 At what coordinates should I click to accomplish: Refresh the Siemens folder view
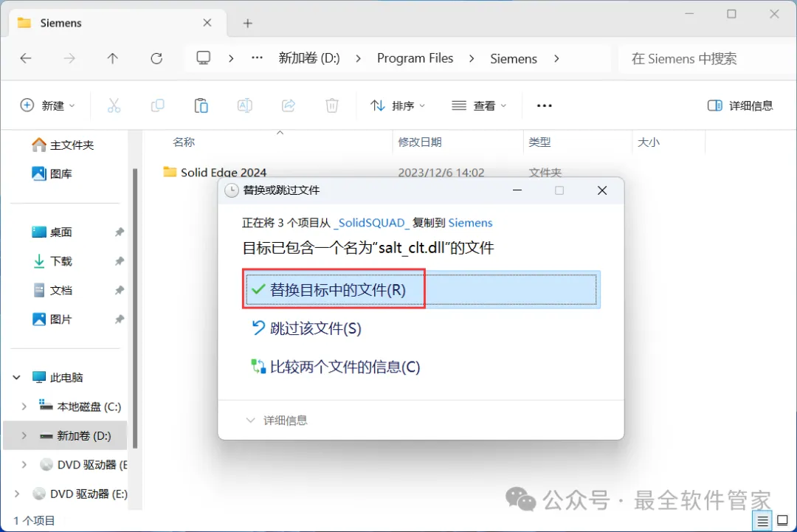pyautogui.click(x=156, y=58)
